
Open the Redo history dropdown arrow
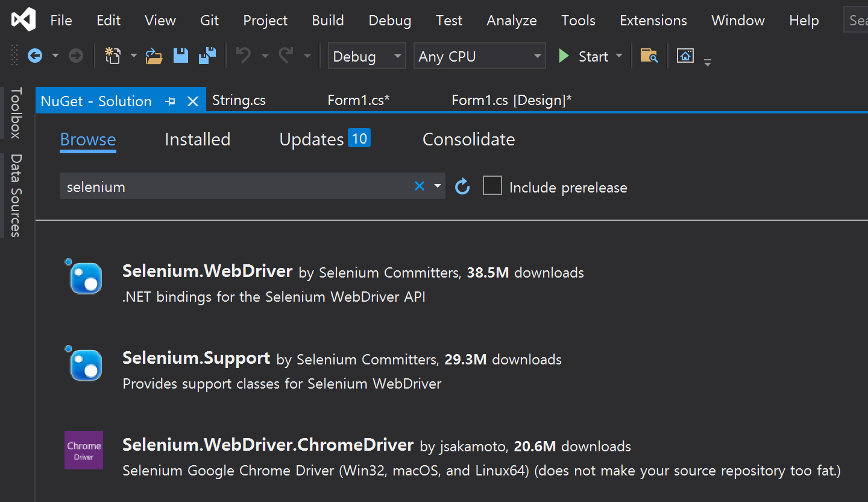307,56
